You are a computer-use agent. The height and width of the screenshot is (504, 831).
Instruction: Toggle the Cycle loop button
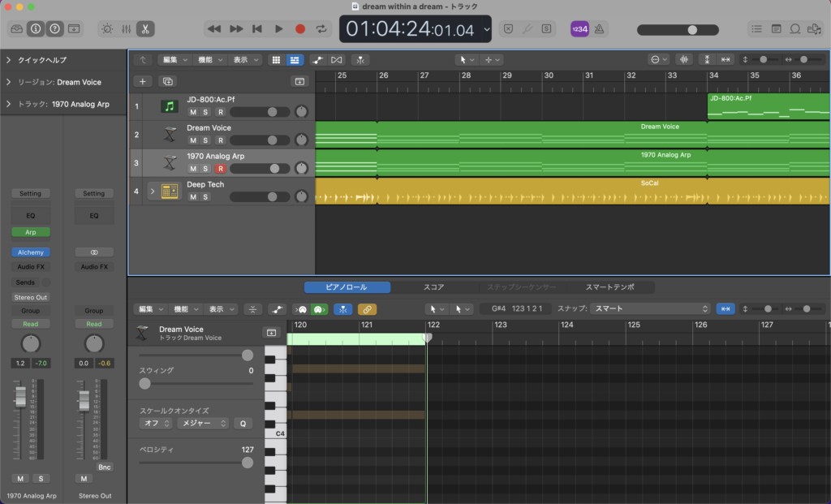click(322, 28)
